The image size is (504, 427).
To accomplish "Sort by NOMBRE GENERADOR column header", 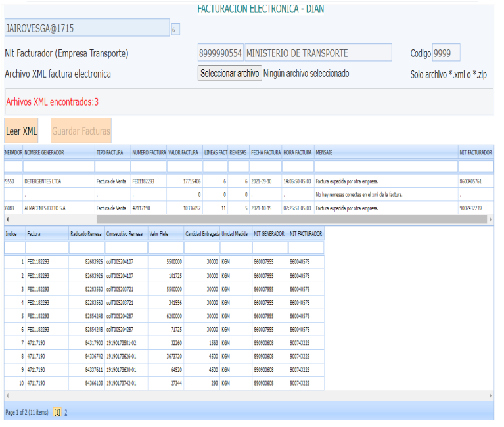I will pos(59,152).
